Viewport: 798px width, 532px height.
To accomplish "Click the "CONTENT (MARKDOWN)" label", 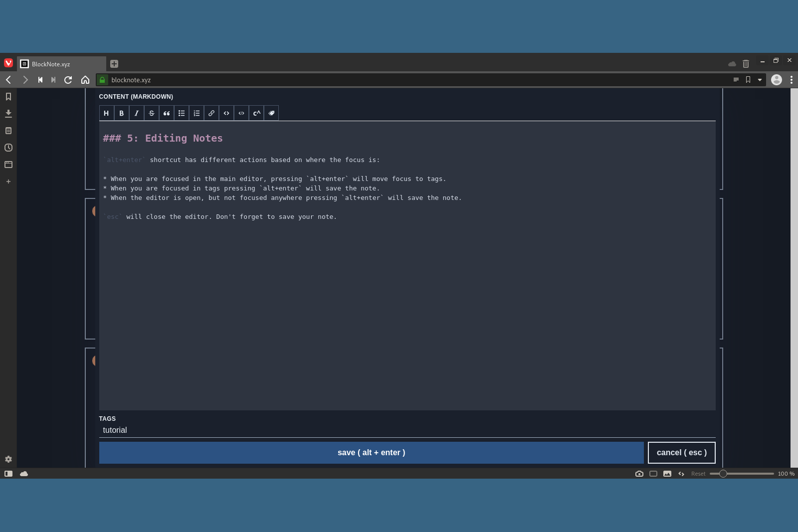I will click(136, 97).
